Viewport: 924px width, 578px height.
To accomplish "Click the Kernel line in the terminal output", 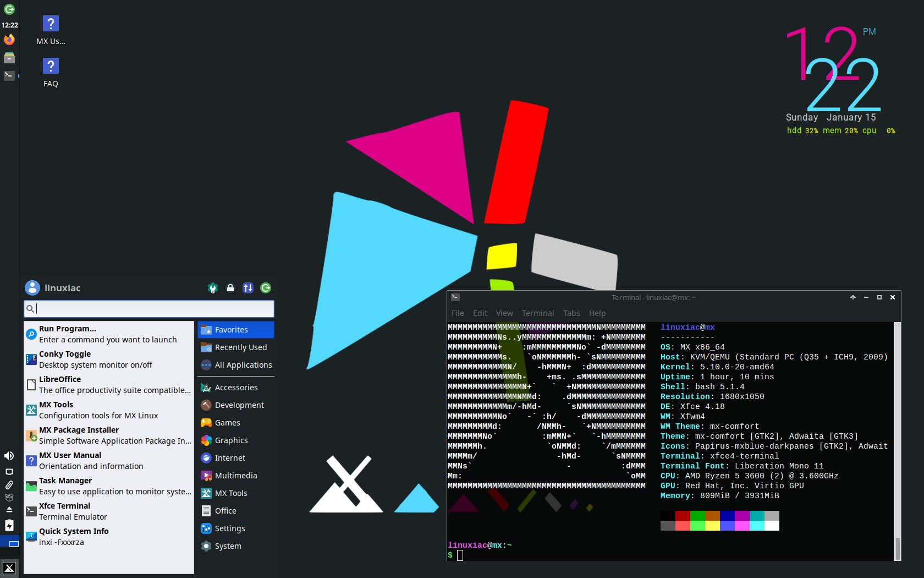I will [717, 367].
